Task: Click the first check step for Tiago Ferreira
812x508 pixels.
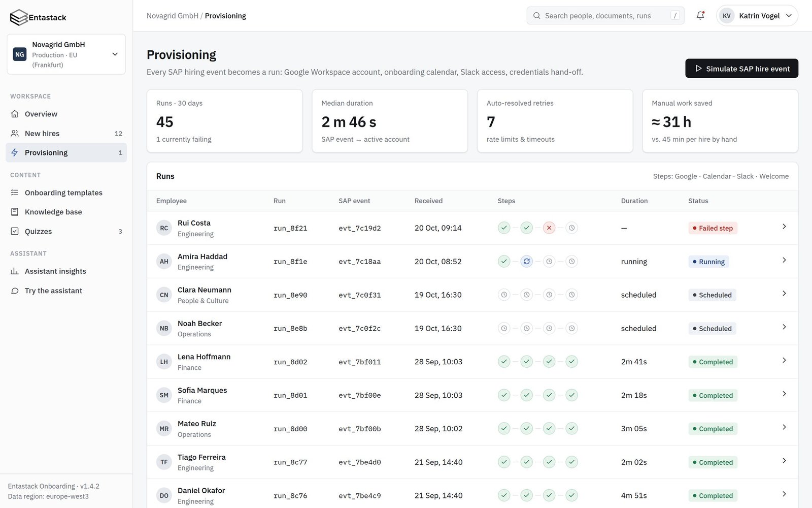Action: click(x=504, y=462)
